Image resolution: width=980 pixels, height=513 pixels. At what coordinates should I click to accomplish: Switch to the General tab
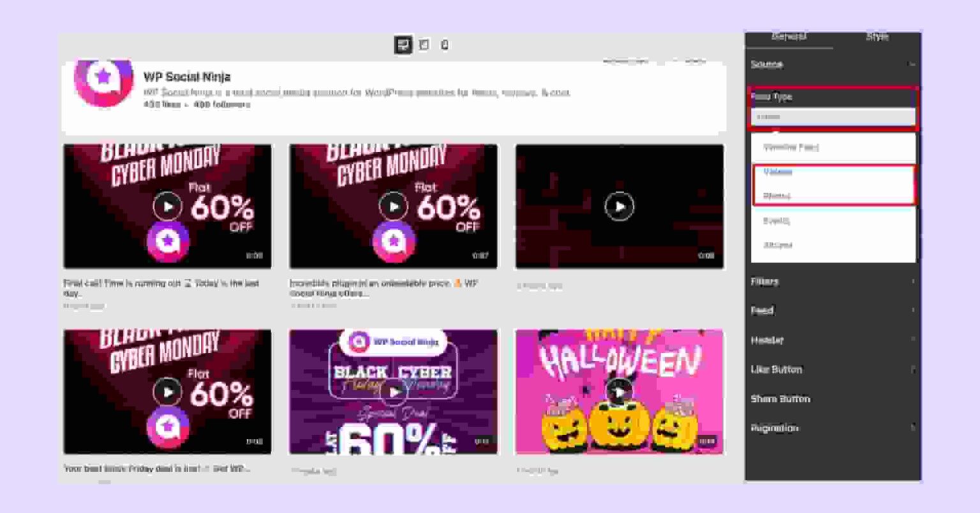(x=789, y=36)
